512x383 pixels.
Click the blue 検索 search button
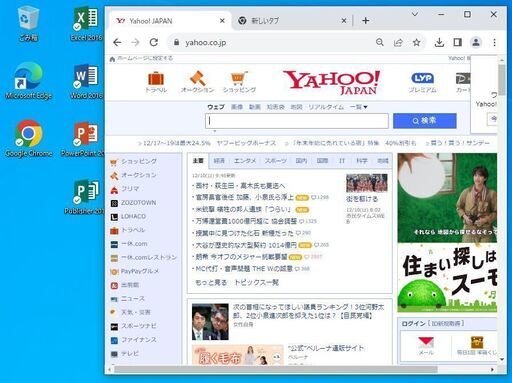tap(425, 121)
